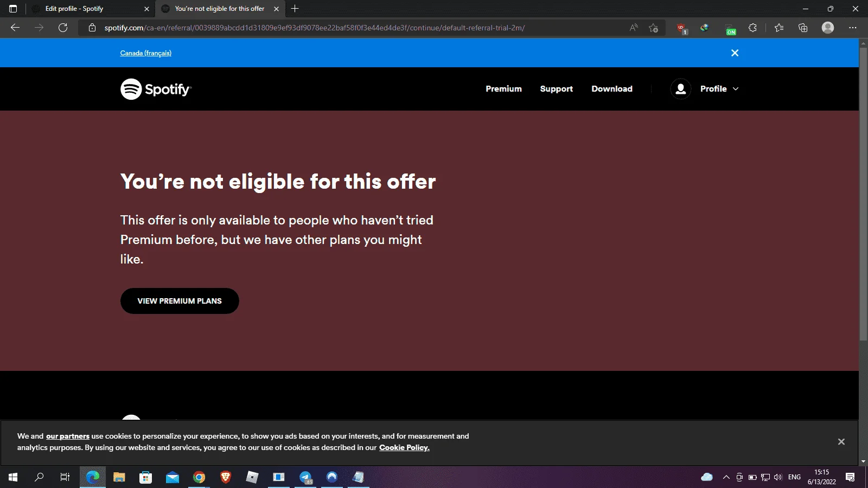
Task: Open the Internet Download Manager extension icon
Action: (x=704, y=28)
